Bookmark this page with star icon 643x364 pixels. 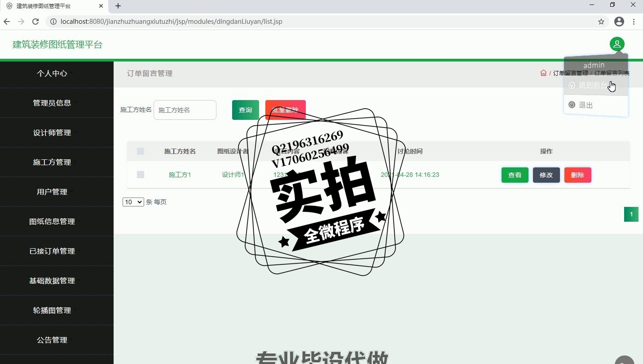601,22
